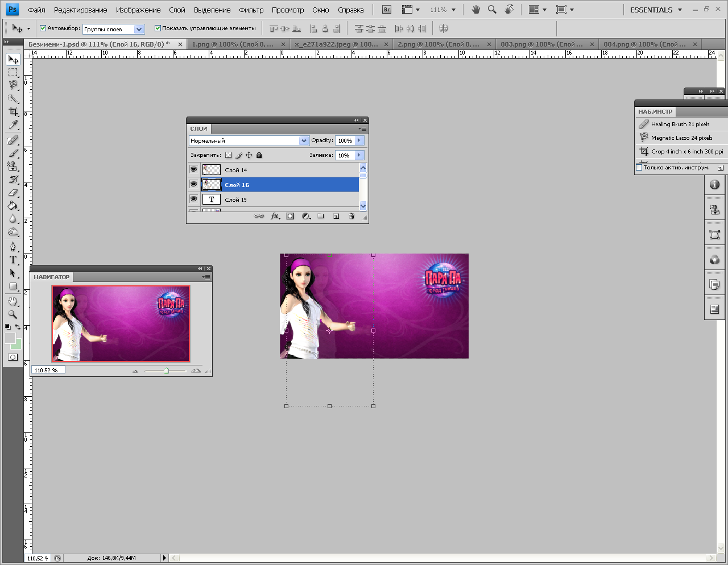Image resolution: width=728 pixels, height=565 pixels.
Task: Choose the Horizontal Type tool
Action: point(13,260)
